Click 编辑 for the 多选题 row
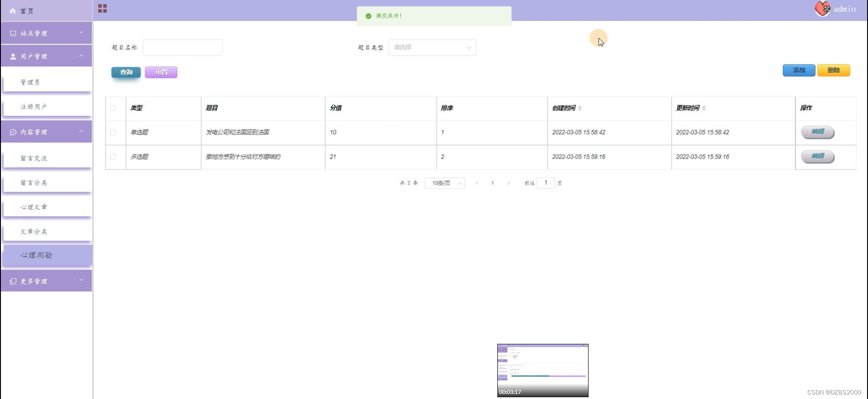Image resolution: width=868 pixels, height=399 pixels. coord(817,156)
